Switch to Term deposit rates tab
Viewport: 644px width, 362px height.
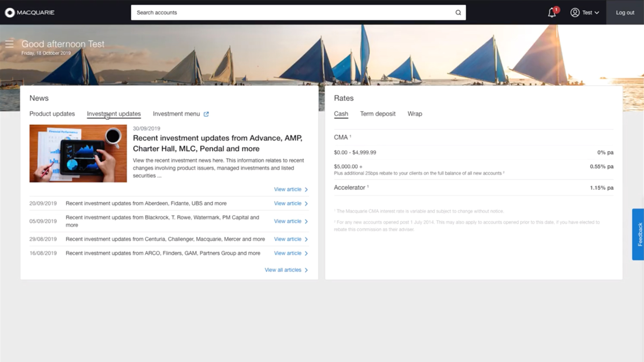pos(378,114)
